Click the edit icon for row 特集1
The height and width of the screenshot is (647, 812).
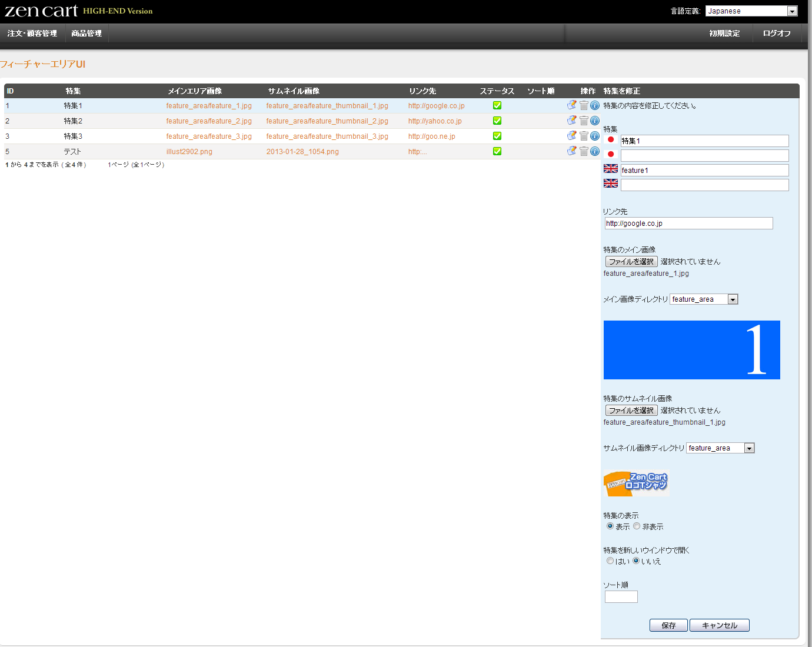click(x=571, y=105)
